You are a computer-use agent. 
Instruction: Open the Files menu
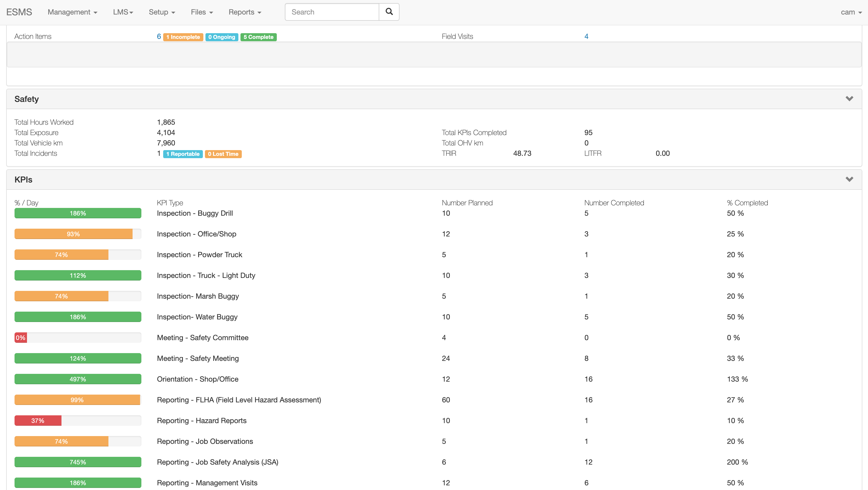coord(202,12)
